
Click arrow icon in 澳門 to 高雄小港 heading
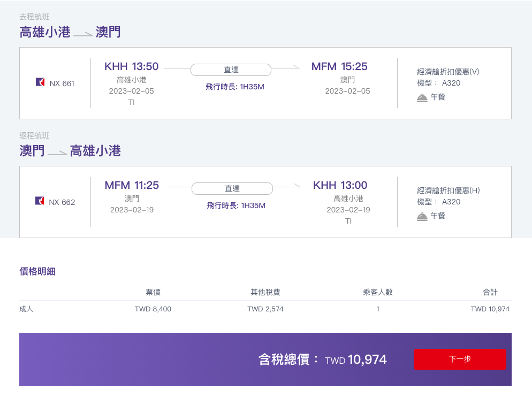57,152
